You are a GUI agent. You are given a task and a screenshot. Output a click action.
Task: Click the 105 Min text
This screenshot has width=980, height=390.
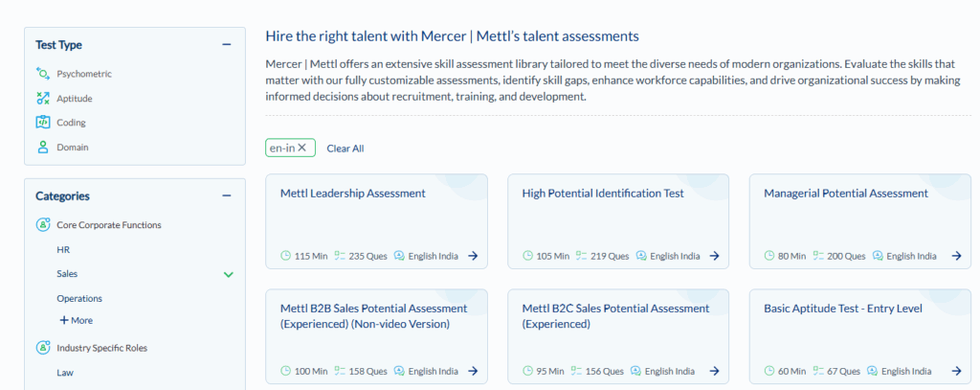552,256
